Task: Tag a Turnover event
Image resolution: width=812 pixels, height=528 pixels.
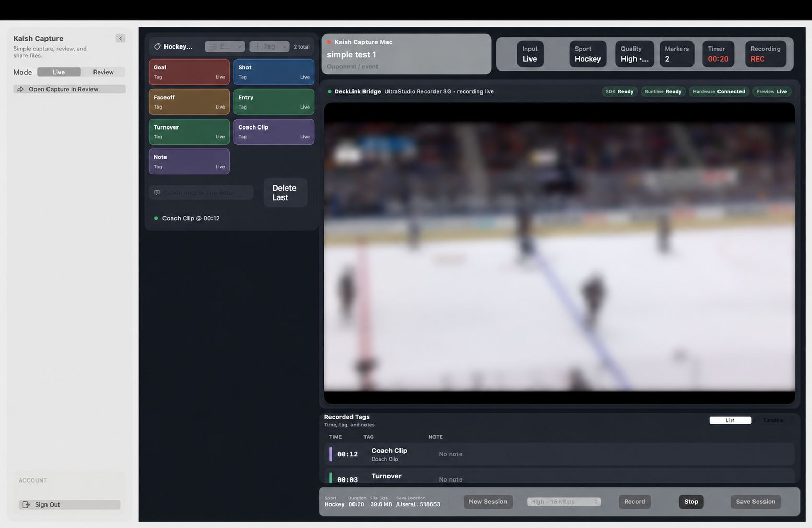Action: [189, 132]
